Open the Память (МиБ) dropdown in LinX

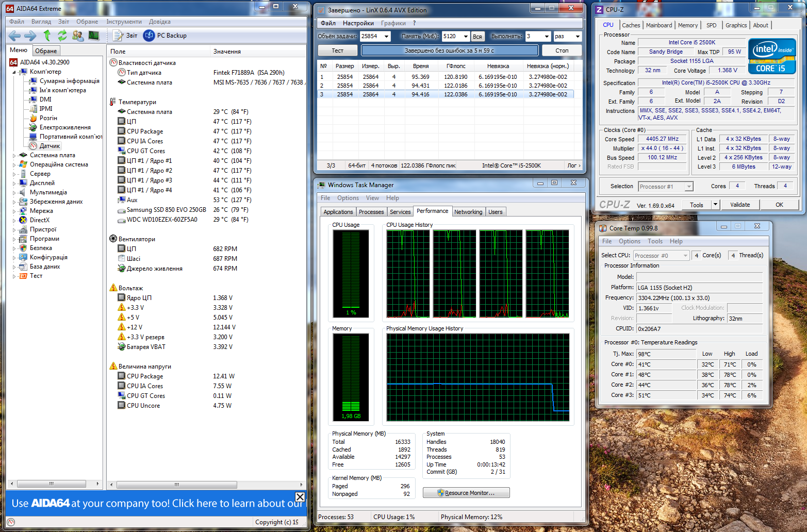pos(465,37)
